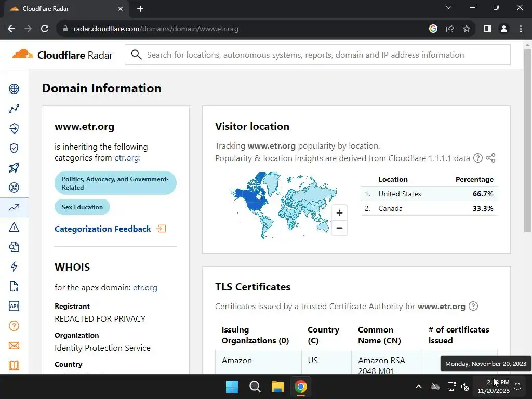Bookmark this page with the star icon

(467, 29)
